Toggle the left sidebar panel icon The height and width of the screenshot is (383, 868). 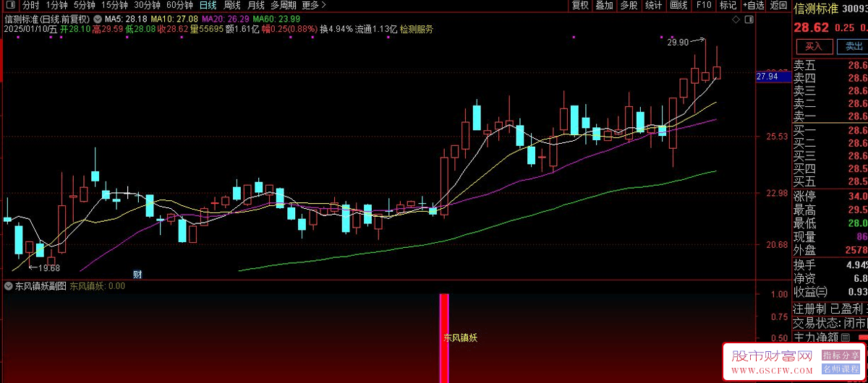click(10, 5)
